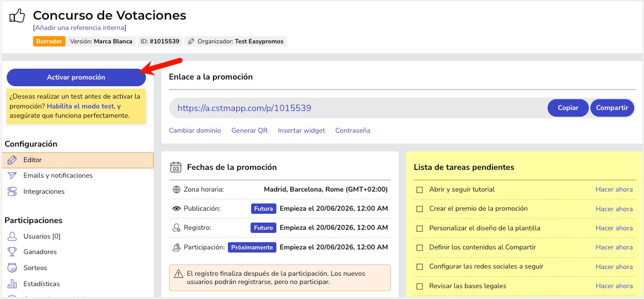Click the warning triangle icon in the alert
The height and width of the screenshot is (299, 644).
pyautogui.click(x=178, y=274)
